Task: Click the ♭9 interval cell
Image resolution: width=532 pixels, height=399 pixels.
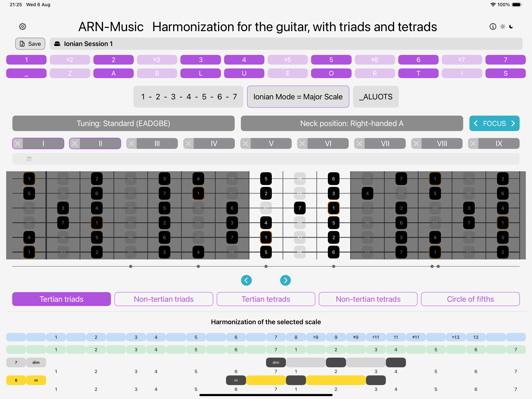Action: coord(316,337)
